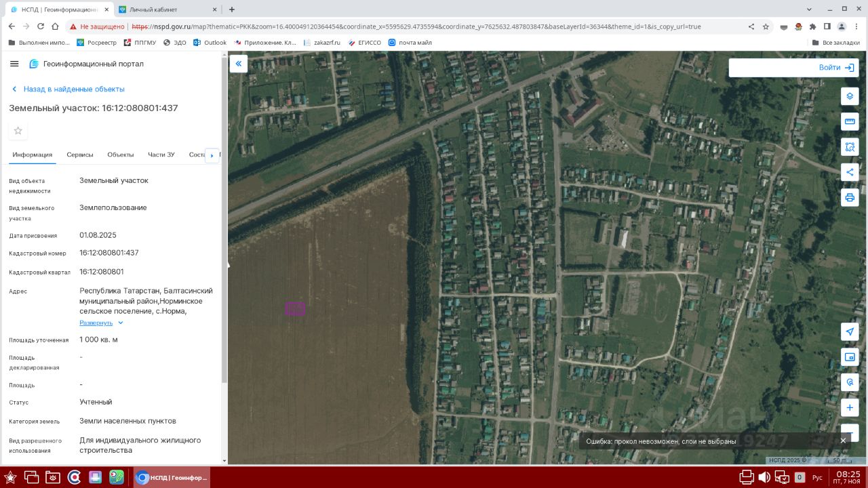
Task: Click the 'Геоинформационный портал' logo
Action: point(86,64)
